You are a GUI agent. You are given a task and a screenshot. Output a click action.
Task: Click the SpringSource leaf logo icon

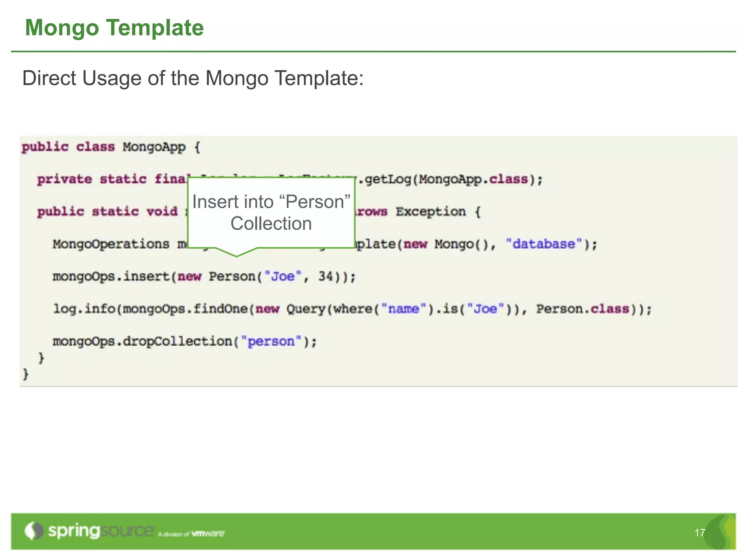tap(34, 531)
